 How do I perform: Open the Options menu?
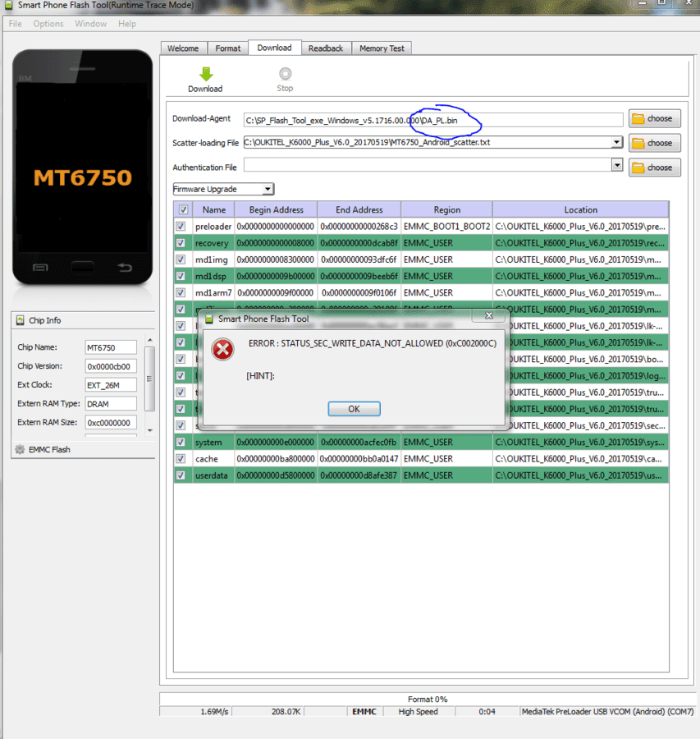48,24
